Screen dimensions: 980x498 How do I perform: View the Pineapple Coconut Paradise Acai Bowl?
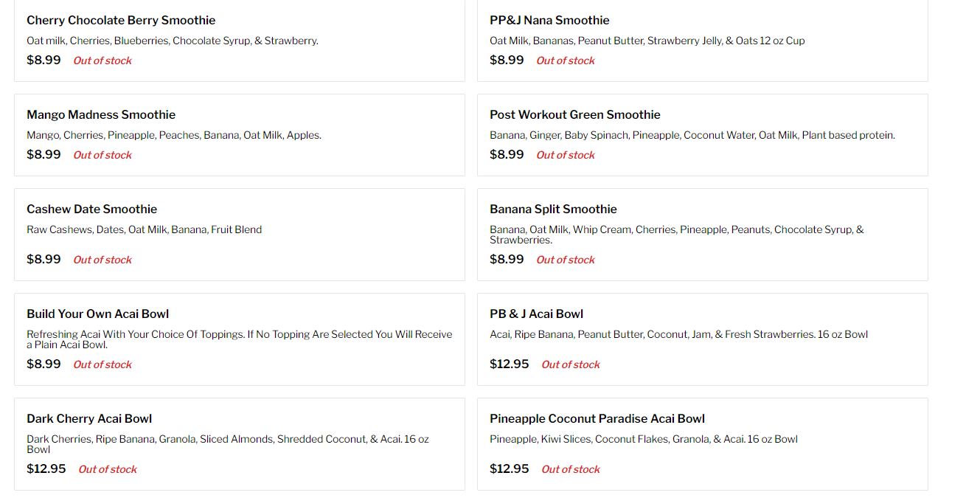[597, 419]
